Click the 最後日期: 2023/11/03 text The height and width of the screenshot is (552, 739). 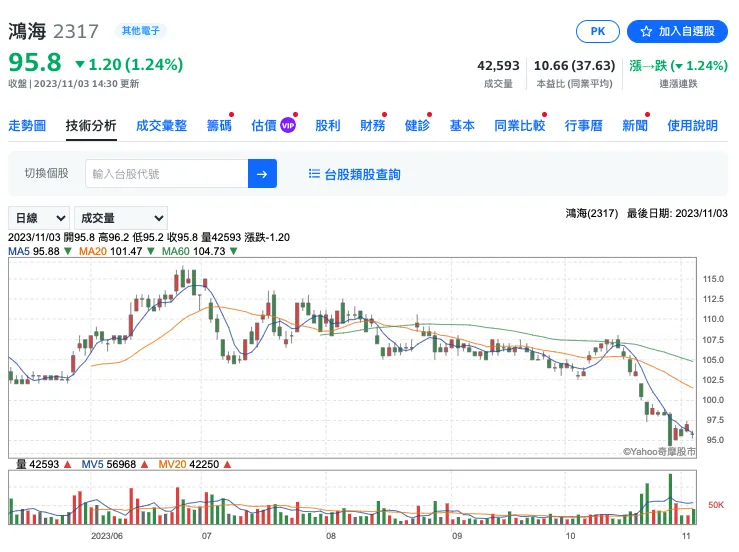click(x=677, y=214)
